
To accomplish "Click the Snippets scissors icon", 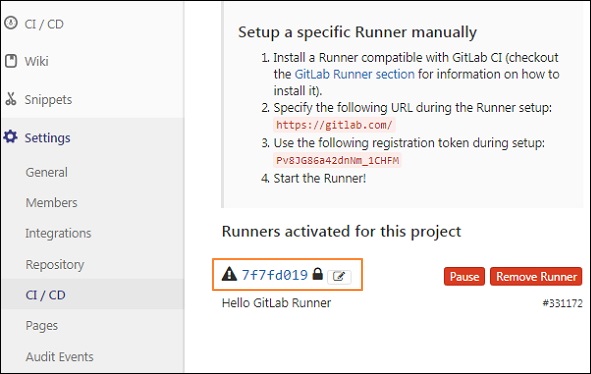I will (11, 99).
